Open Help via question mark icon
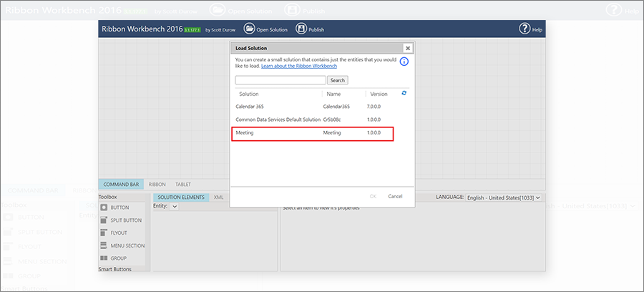Viewport: 644px width, 292px height. point(525,29)
